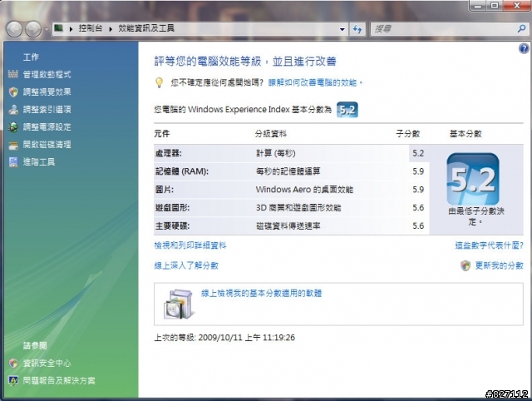
Task: Open 調整電源設定 task
Action: (47, 127)
